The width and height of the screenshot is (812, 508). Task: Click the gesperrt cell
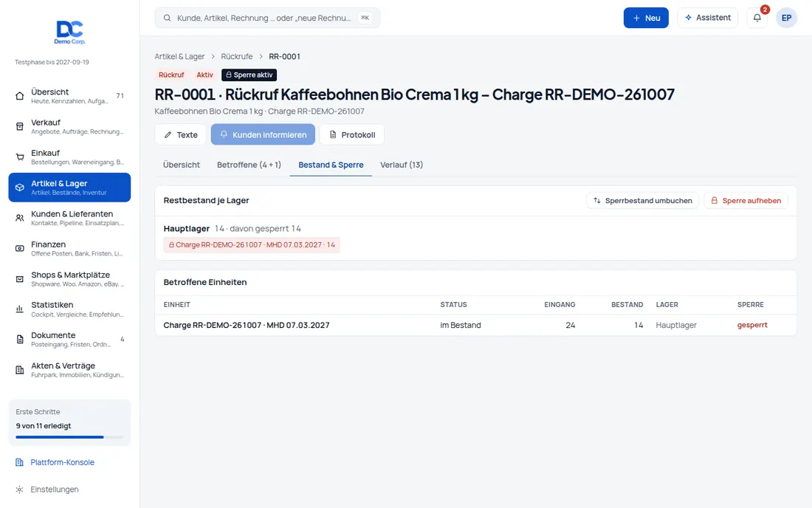752,325
